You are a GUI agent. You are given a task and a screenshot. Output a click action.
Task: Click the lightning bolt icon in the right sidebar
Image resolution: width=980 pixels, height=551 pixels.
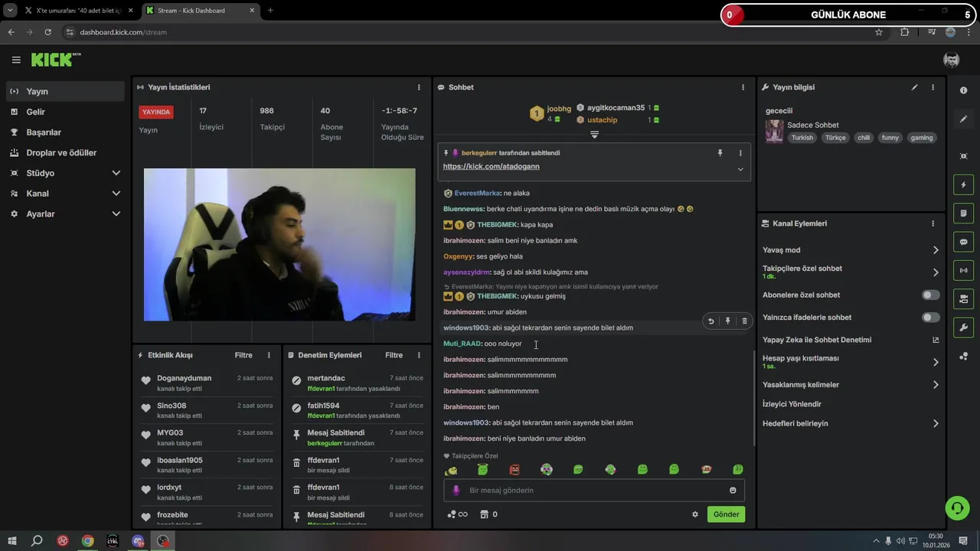[x=963, y=184]
